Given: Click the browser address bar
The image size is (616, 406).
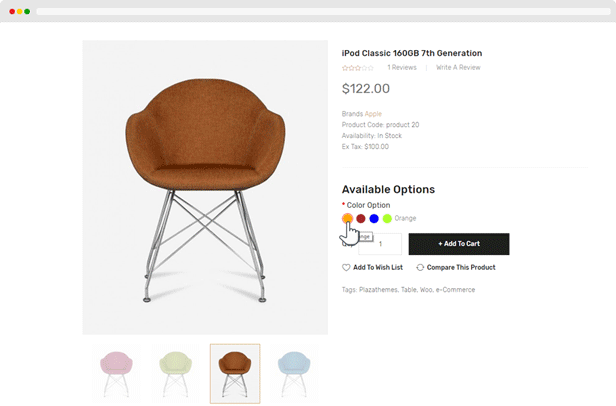Looking at the screenshot, I should pyautogui.click(x=323, y=12).
